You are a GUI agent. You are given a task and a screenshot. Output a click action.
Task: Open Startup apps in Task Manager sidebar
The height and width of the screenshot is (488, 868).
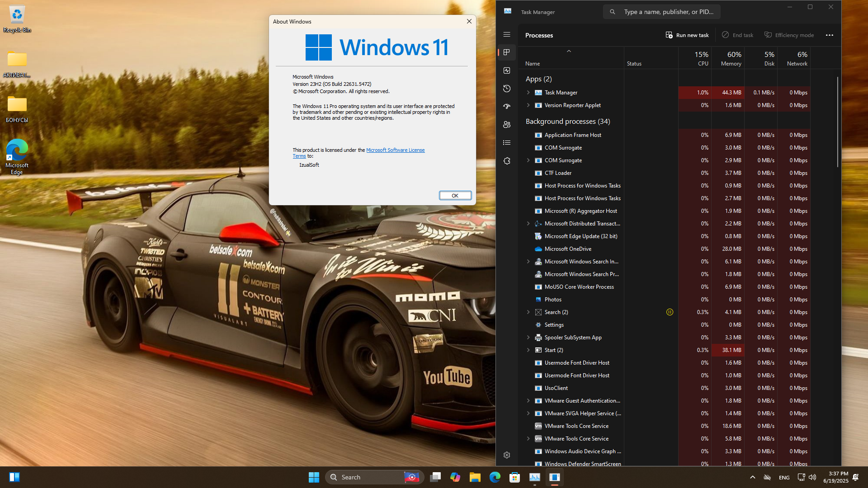[506, 107]
